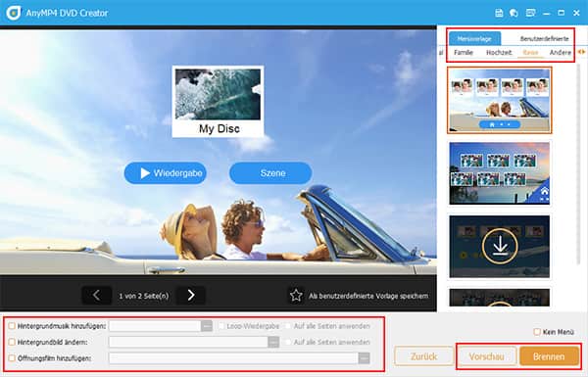Select the second lake scenery template thumbnail
This screenshot has height=377, width=588.
[500, 172]
